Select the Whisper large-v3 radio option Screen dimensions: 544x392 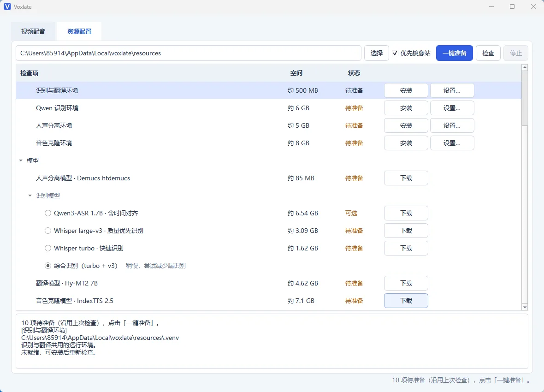tap(48, 231)
